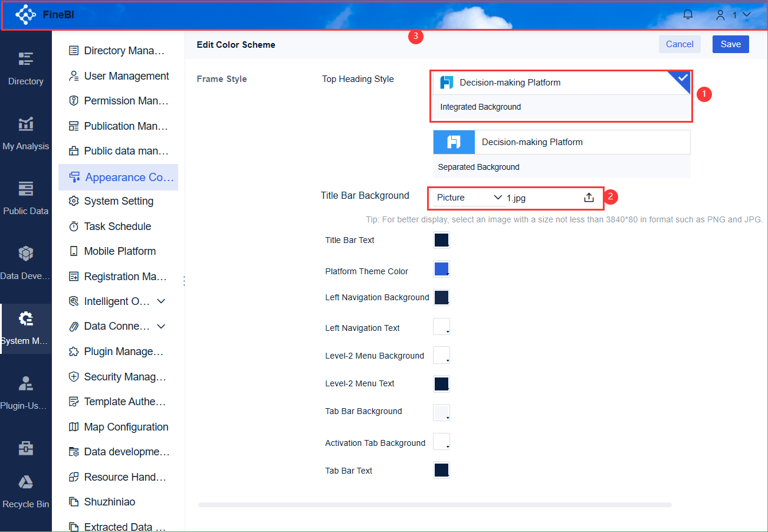Screen dimensions: 768x532
Task: Save the edited color scheme
Action: coord(730,44)
